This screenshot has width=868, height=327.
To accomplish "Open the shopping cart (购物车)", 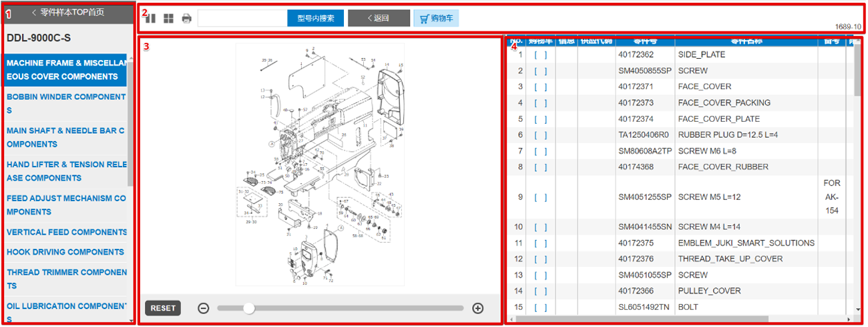I will (x=437, y=19).
